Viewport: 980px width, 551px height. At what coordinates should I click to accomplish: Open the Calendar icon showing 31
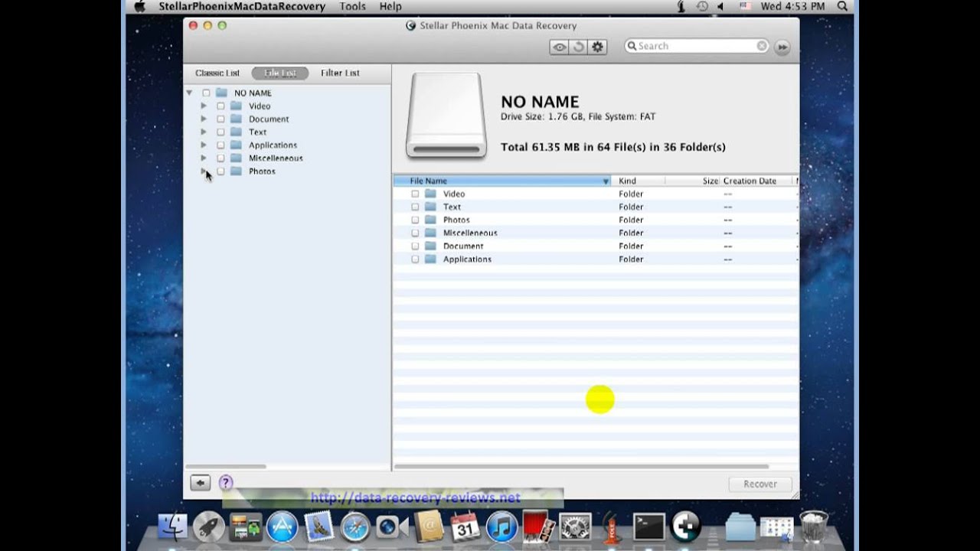[x=465, y=527]
